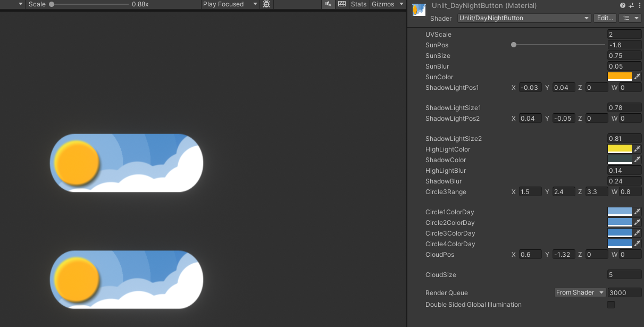The image size is (644, 327).
Task: Click the SunPos value field
Action: click(x=624, y=45)
